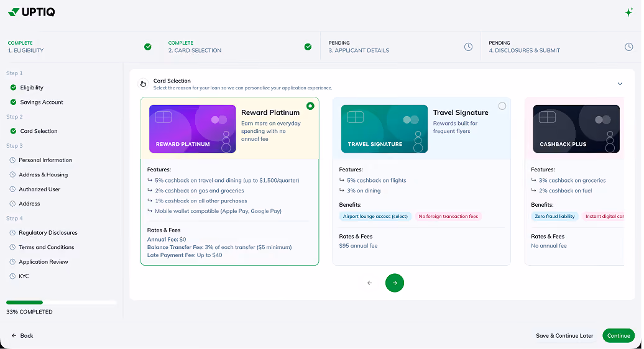This screenshot has height=349, width=644.
Task: Click the "$95 annual fee" text
Action: [358, 246]
